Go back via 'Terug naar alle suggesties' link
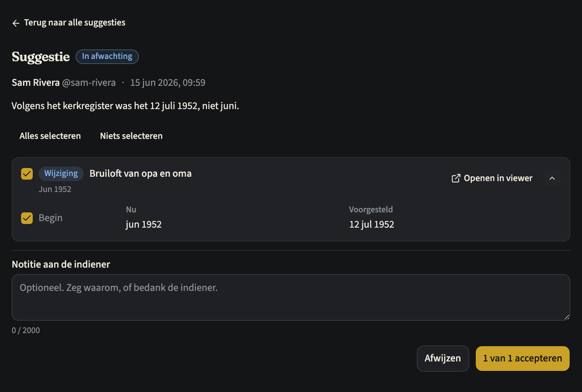 [x=69, y=23]
